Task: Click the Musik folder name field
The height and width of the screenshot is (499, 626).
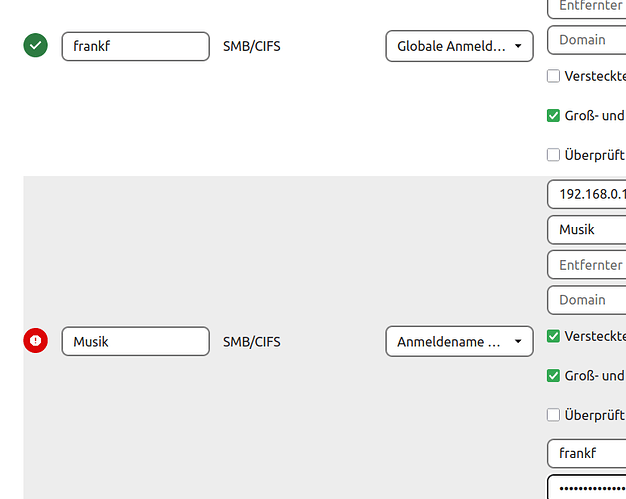Action: (x=135, y=342)
